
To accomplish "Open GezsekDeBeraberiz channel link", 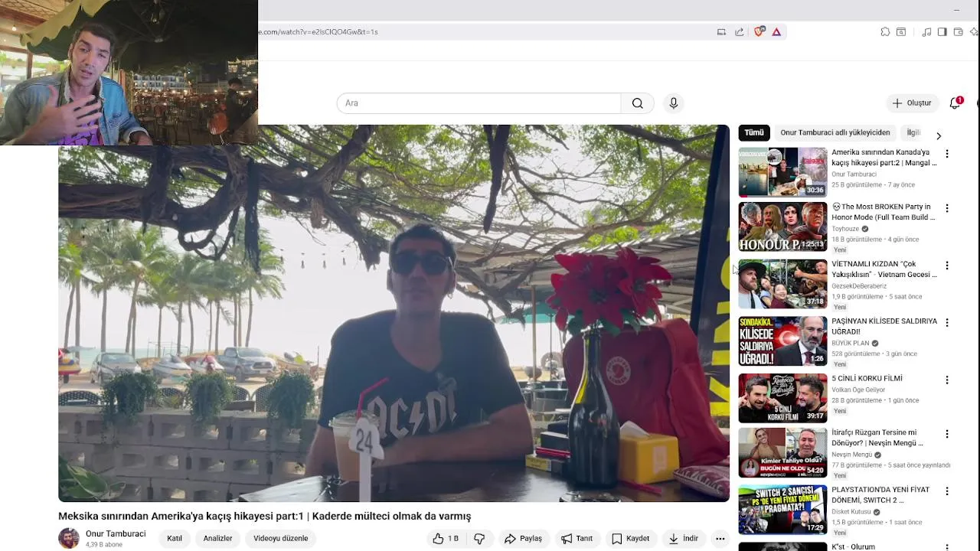I will point(859,286).
